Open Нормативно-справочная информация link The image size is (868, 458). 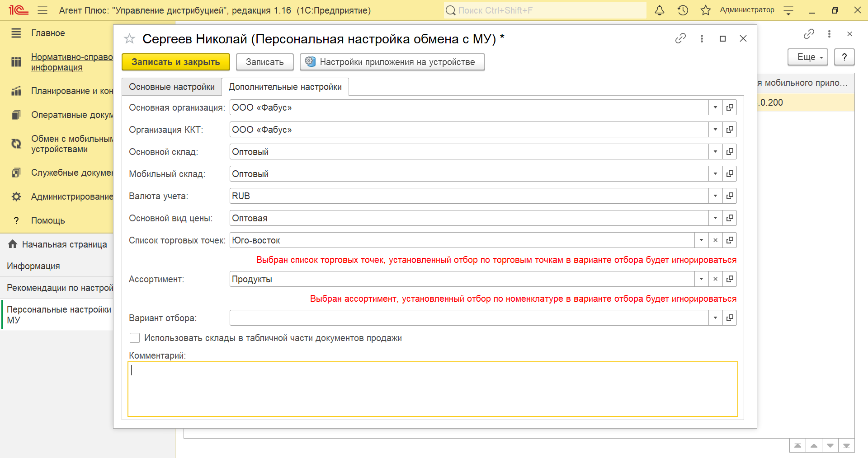pos(72,62)
